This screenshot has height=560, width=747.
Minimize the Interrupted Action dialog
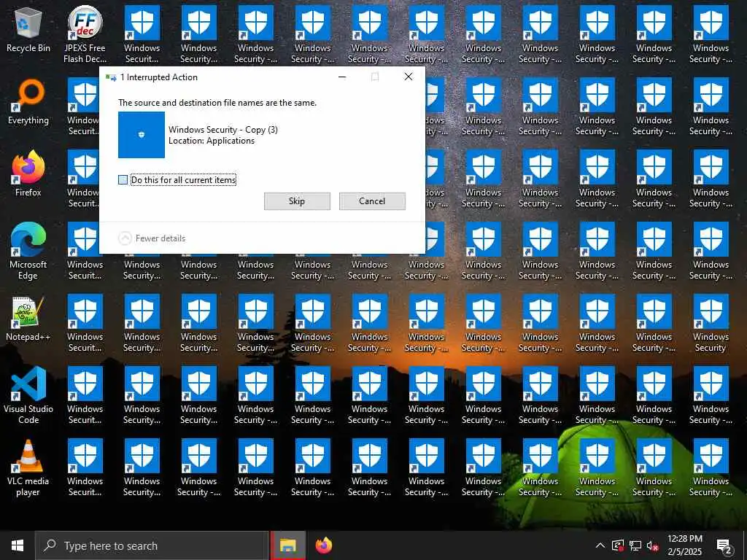click(342, 77)
